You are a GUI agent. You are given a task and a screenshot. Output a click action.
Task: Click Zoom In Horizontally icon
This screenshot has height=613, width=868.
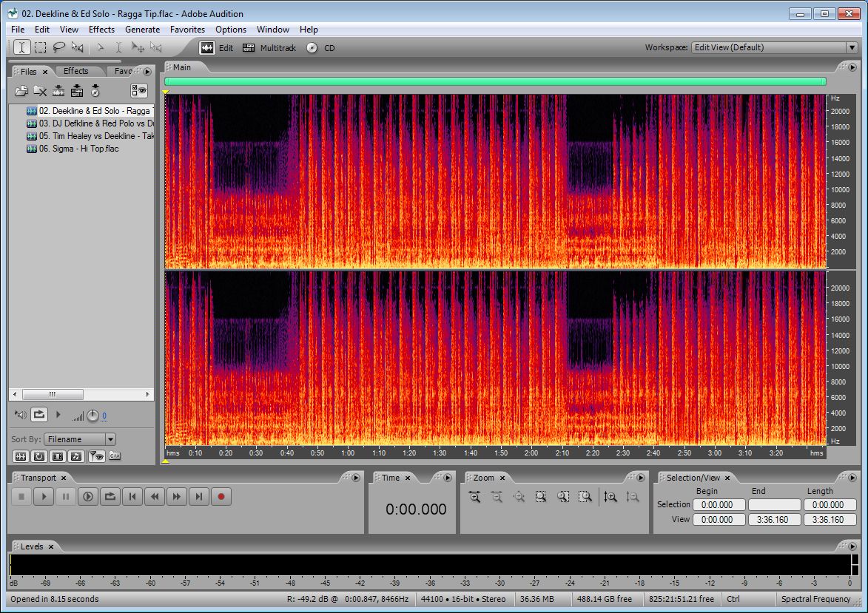click(x=474, y=497)
